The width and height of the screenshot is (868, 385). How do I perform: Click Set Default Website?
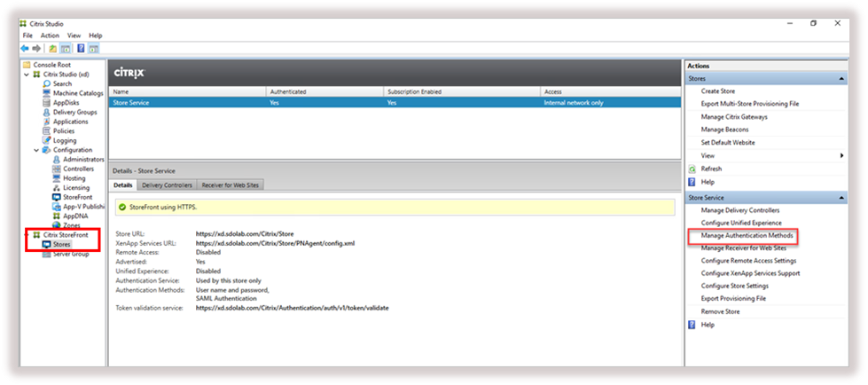[728, 143]
